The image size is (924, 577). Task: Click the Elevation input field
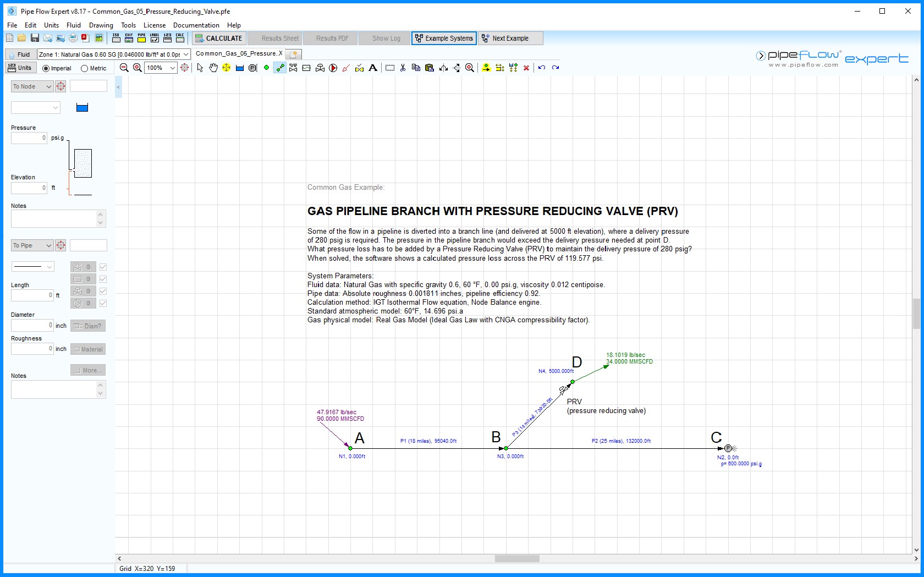pyautogui.click(x=29, y=188)
